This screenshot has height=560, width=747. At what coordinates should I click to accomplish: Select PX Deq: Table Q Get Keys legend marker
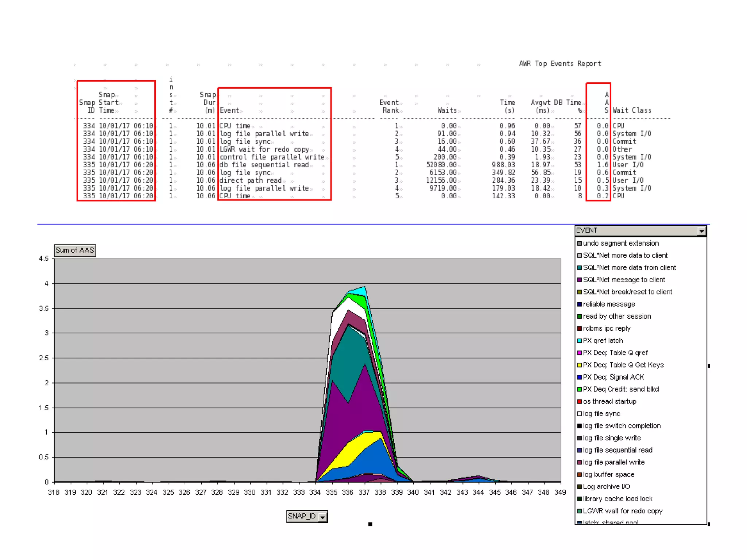click(579, 365)
